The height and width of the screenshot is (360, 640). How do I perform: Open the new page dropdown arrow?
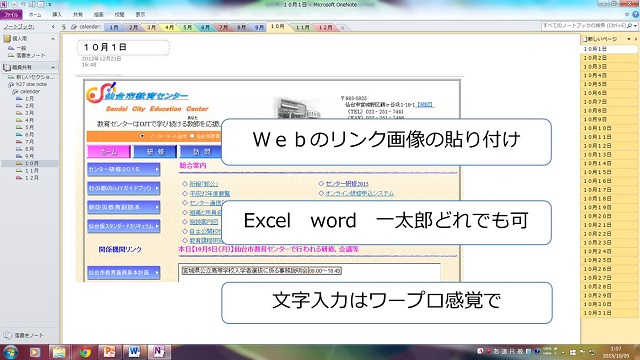coord(629,39)
